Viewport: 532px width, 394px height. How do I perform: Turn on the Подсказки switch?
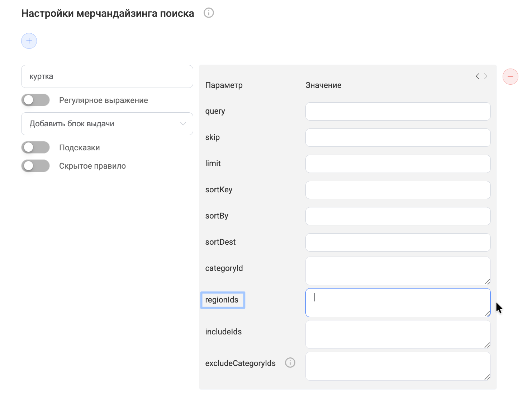click(35, 147)
